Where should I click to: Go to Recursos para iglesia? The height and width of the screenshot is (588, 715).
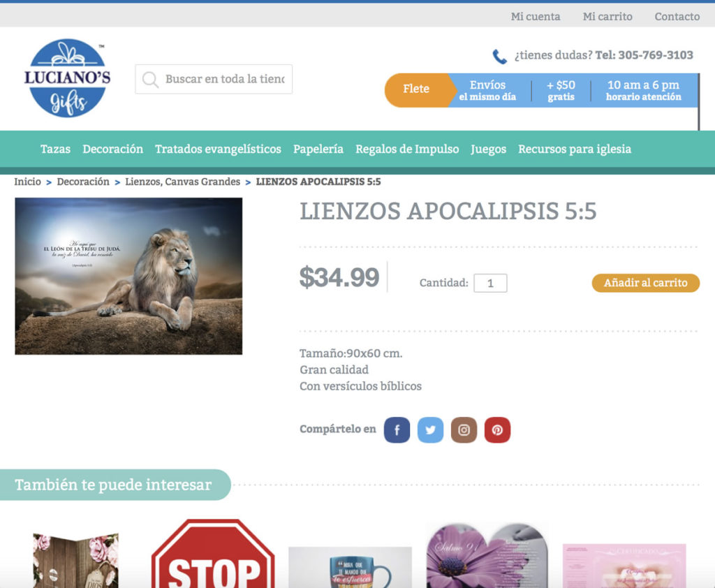575,149
